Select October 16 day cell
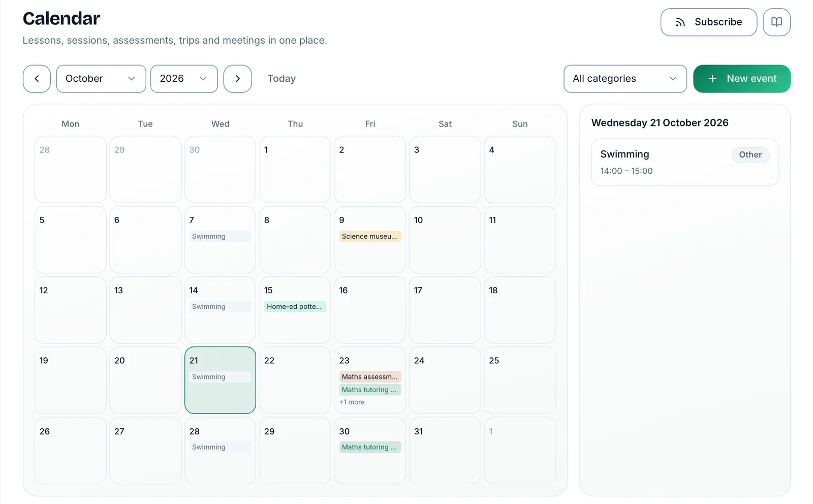 pyautogui.click(x=370, y=310)
